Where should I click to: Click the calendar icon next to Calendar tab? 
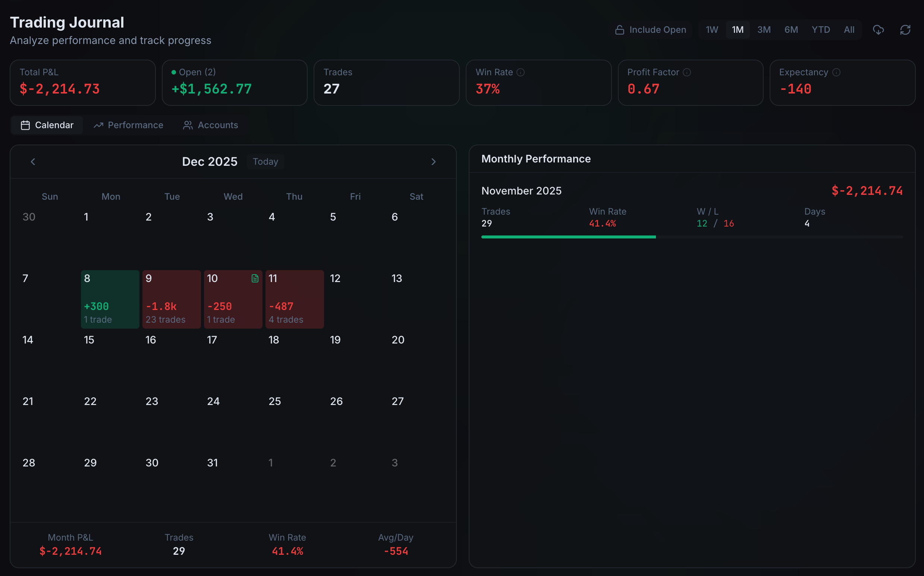point(25,125)
